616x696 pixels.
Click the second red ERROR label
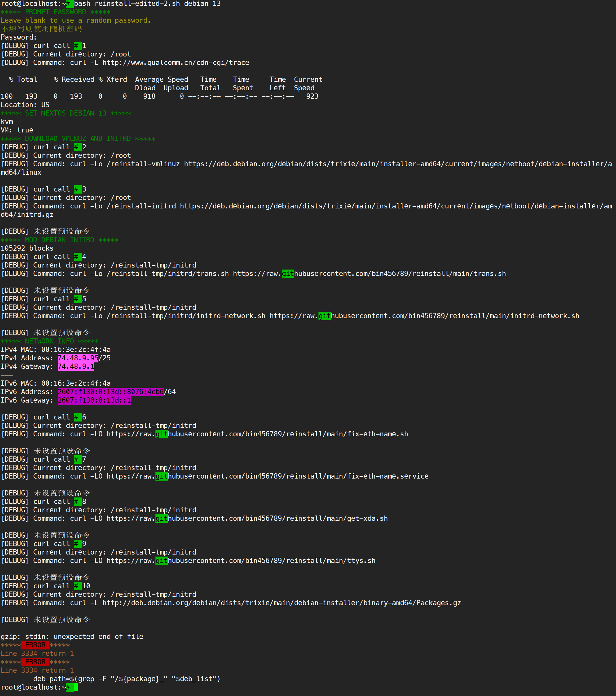click(x=35, y=662)
